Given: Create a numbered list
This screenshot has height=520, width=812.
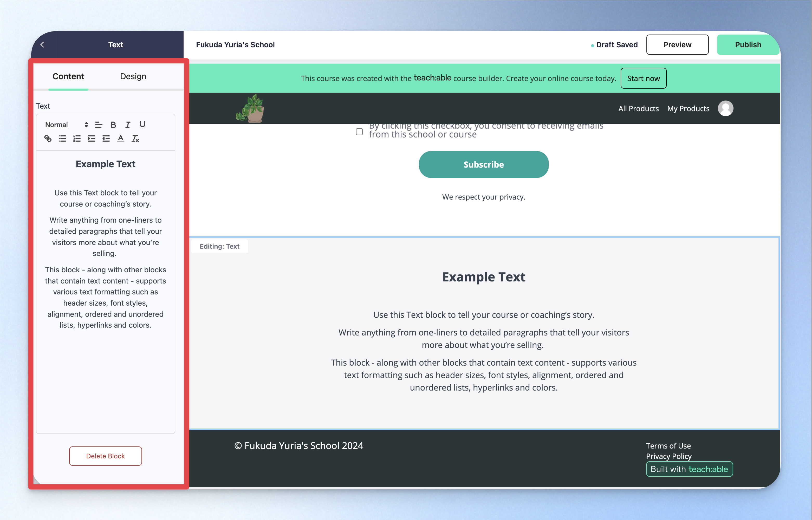Looking at the screenshot, I should click(77, 139).
